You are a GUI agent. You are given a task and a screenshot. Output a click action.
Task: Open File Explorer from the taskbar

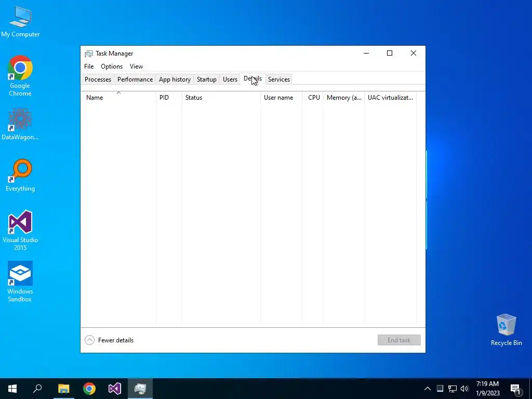click(x=63, y=389)
